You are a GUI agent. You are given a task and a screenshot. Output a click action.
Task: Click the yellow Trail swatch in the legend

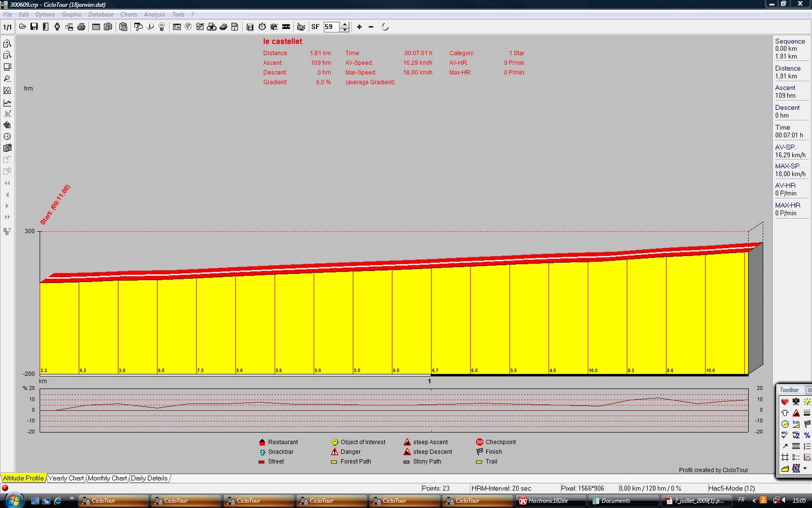[479, 462]
